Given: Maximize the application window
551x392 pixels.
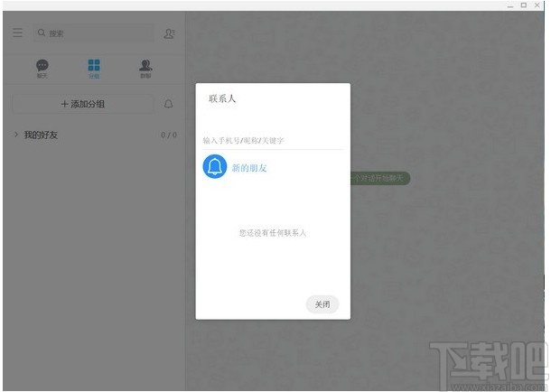Looking at the screenshot, I should (x=524, y=5).
